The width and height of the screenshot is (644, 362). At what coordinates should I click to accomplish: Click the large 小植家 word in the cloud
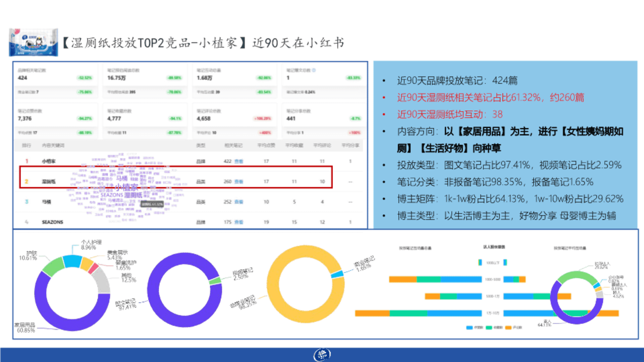(x=126, y=187)
